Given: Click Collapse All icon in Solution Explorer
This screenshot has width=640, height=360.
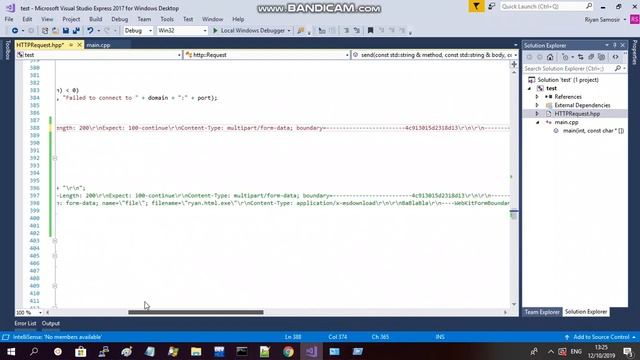Looking at the screenshot, I should click(x=591, y=57).
